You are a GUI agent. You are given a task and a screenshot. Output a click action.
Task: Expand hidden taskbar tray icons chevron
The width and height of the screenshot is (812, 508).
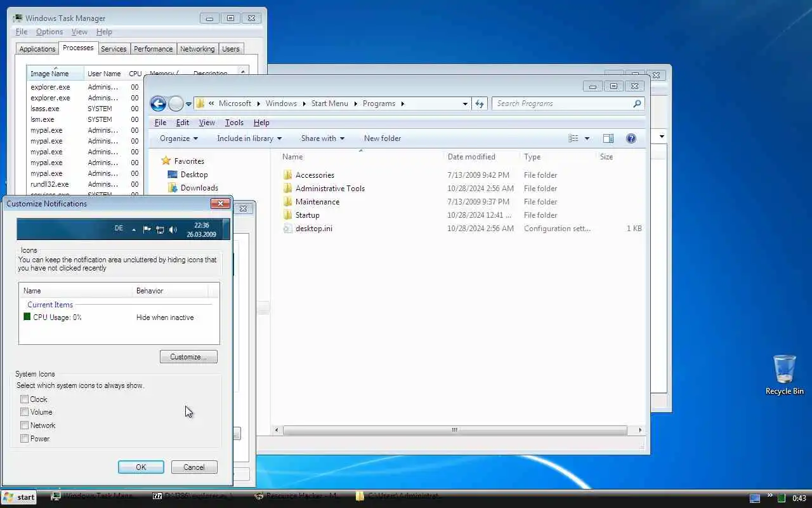pyautogui.click(x=770, y=496)
